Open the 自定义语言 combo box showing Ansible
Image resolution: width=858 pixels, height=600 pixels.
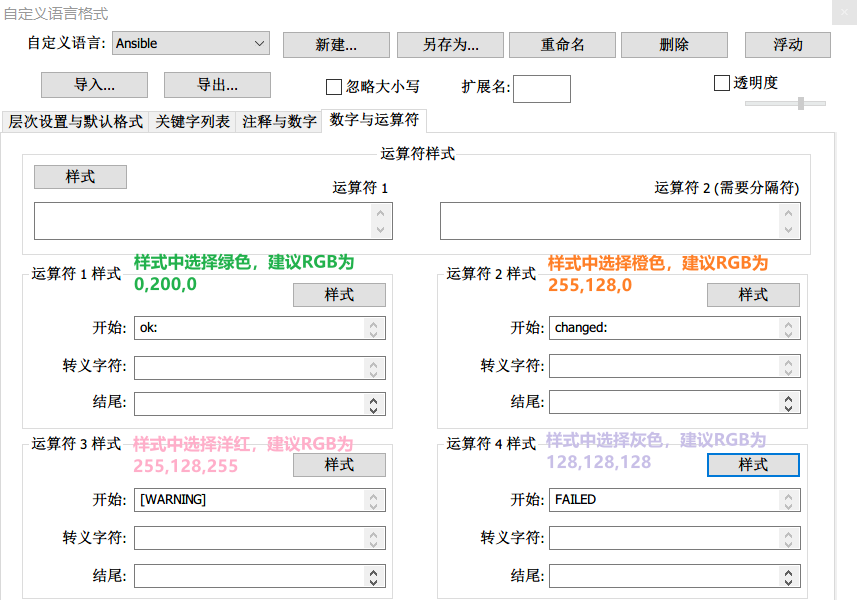pos(190,43)
